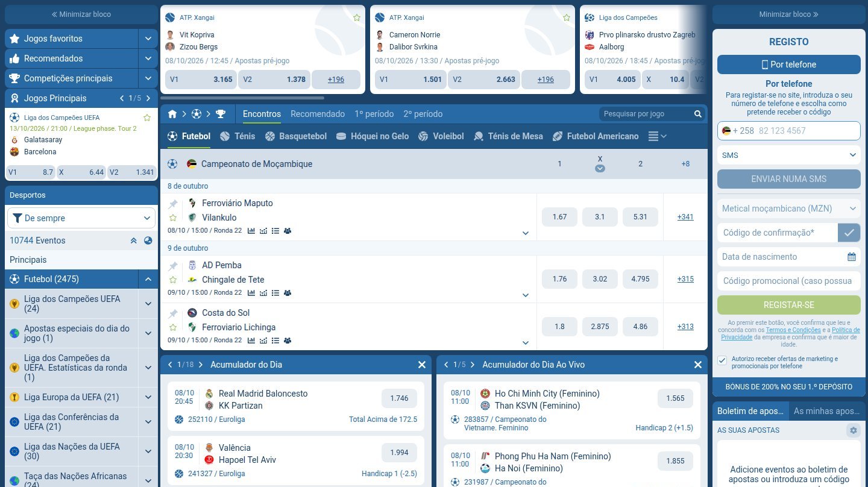
Task: Open lineup people icon for Ferroviário Maputo match
Action: [x=288, y=231]
